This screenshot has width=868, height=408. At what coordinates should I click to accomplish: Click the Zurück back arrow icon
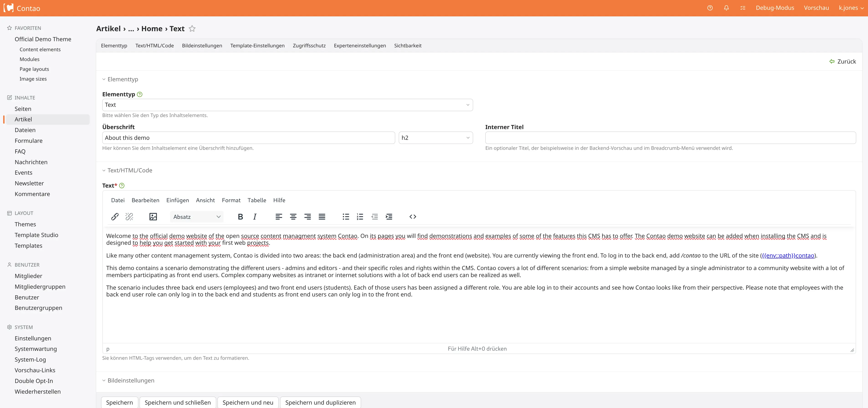(x=832, y=61)
